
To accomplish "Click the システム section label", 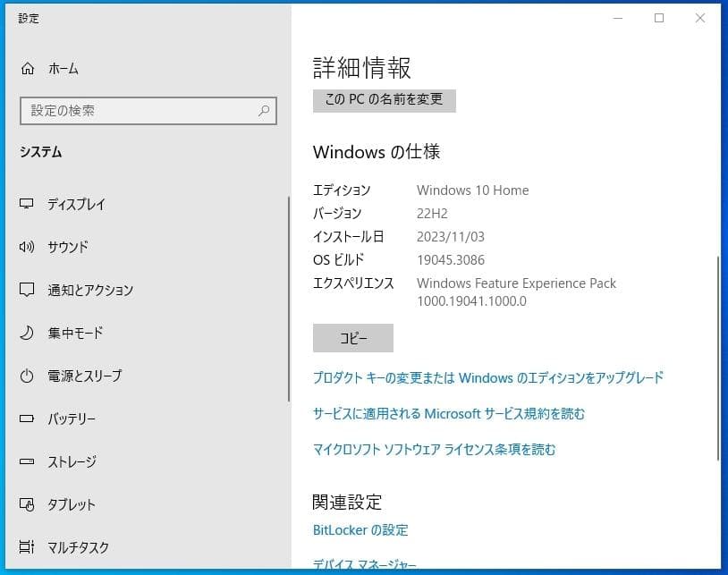I will click(x=41, y=152).
